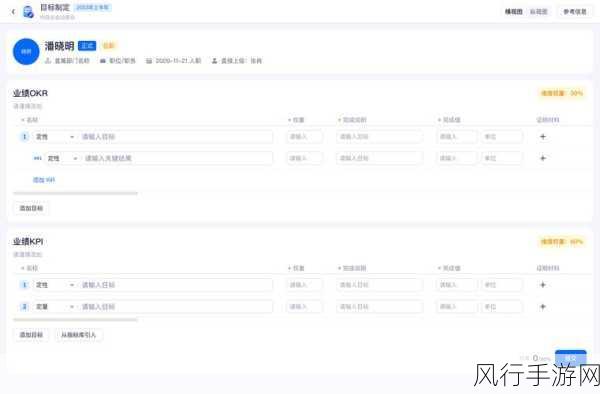This screenshot has height=394, width=600.
Task: Open the 定性 type dropdown in key-result row
Action: 63,158
